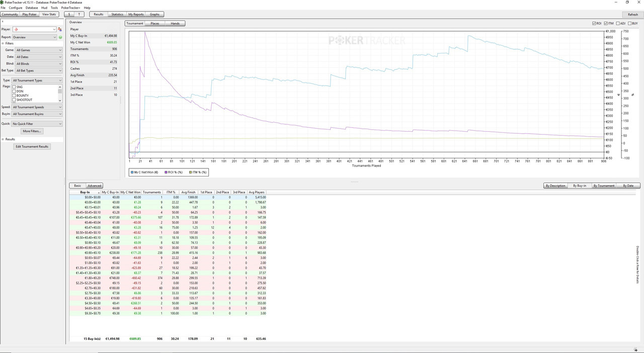
Task: Open the Bet Type dropdown
Action: click(39, 70)
